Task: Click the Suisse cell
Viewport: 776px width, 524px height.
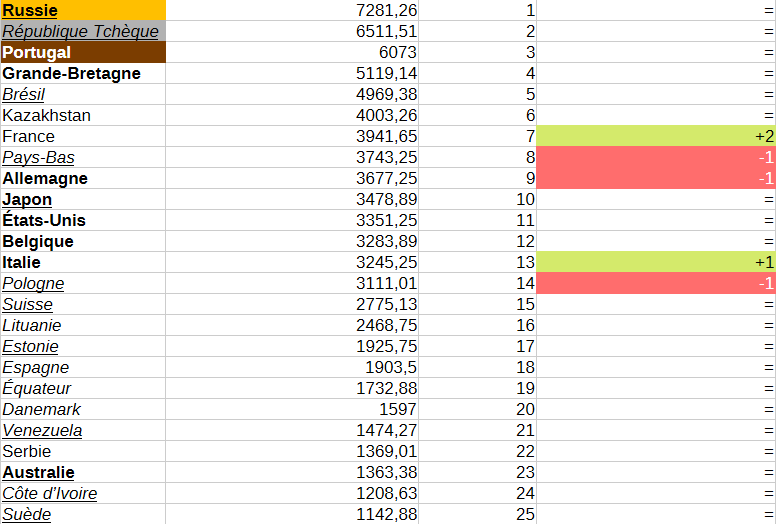Action: click(x=83, y=304)
